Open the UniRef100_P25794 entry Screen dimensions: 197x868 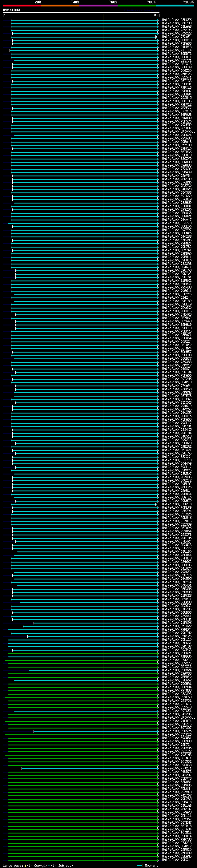[177, 511]
